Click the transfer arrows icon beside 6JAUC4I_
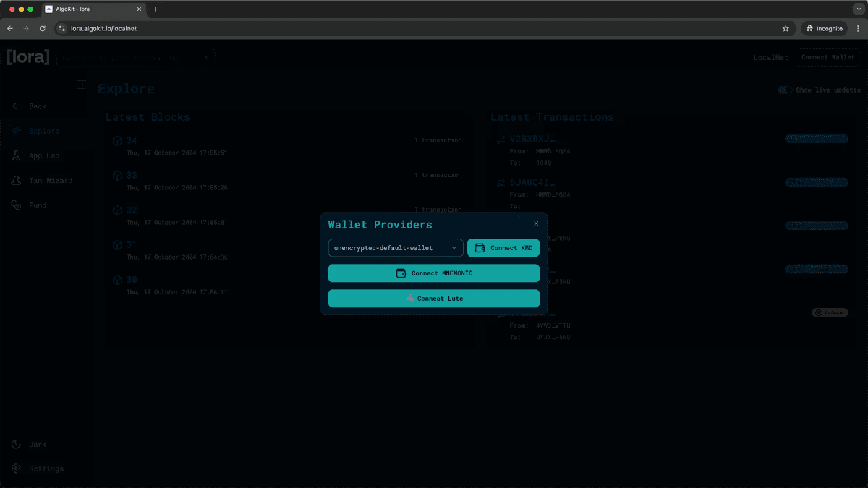Image resolution: width=868 pixels, height=488 pixels. pos(501,182)
